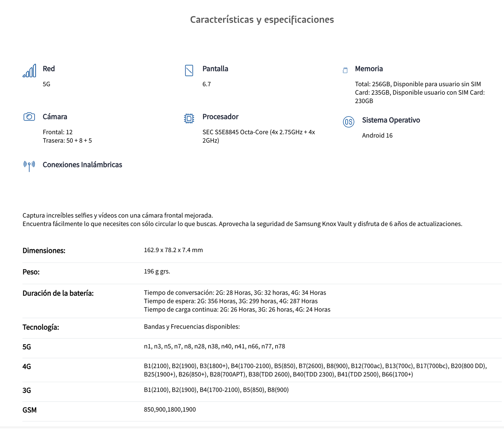The image size is (504, 429).
Task: Click the 5G bands list row
Action: click(x=262, y=347)
